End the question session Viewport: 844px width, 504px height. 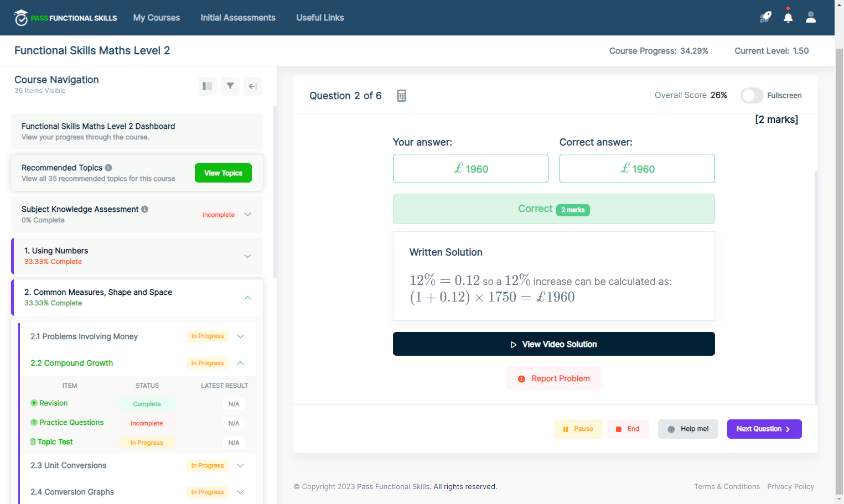[628, 429]
